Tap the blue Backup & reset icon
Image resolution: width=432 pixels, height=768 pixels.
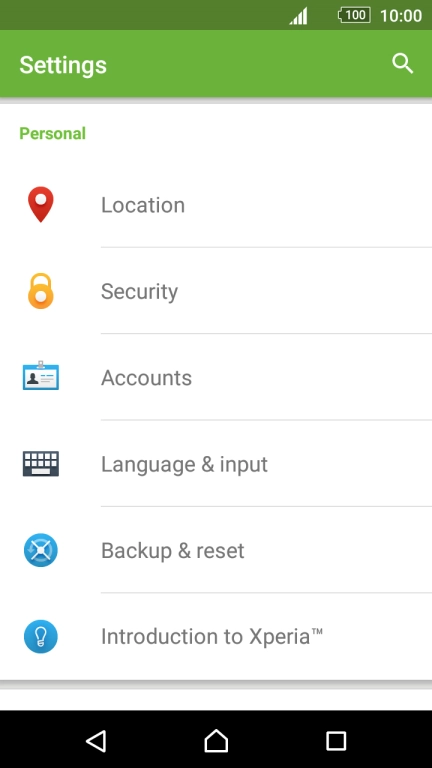[x=41, y=550]
